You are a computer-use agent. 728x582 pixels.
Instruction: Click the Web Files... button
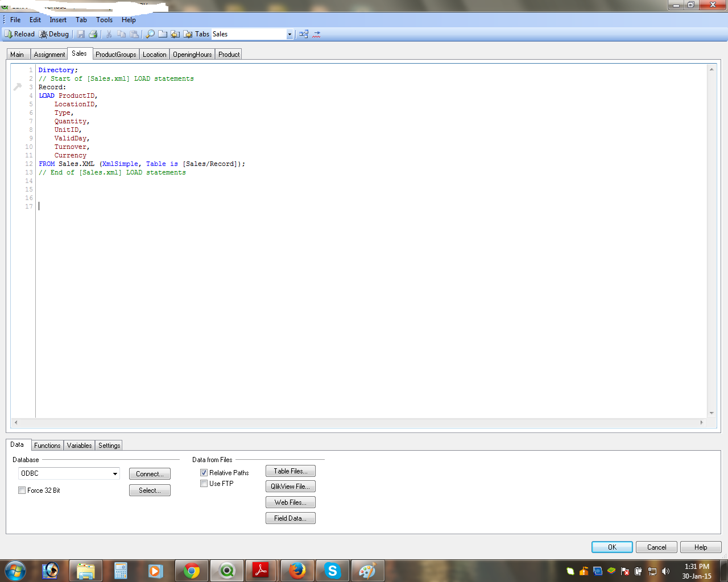click(x=291, y=502)
